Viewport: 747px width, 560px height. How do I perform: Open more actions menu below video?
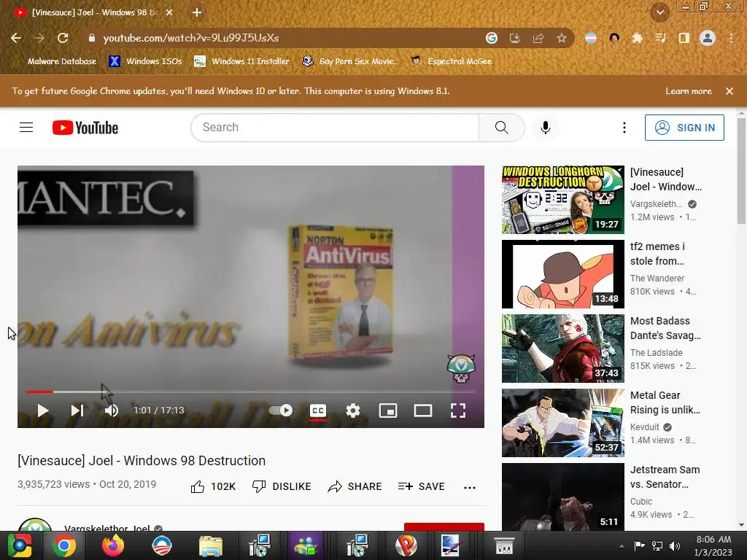point(470,487)
